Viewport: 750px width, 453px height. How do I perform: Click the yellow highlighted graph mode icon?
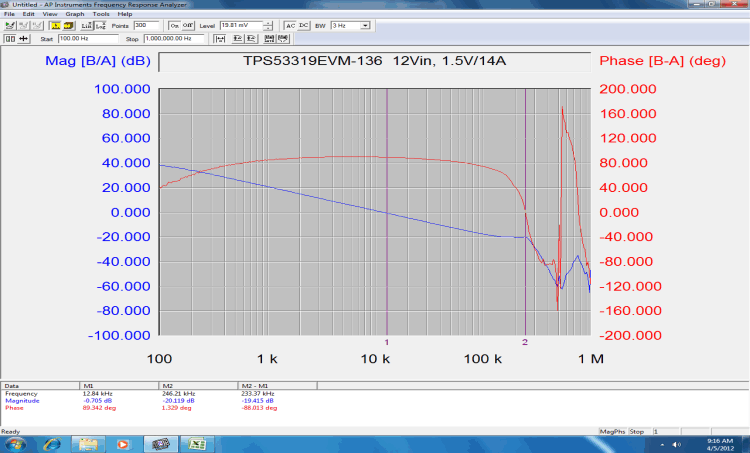(x=56, y=24)
